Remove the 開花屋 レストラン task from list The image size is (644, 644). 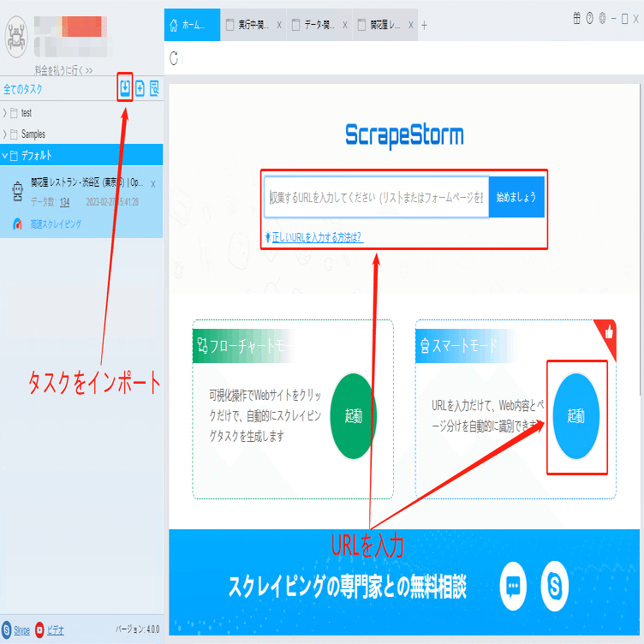pyautogui.click(x=152, y=184)
